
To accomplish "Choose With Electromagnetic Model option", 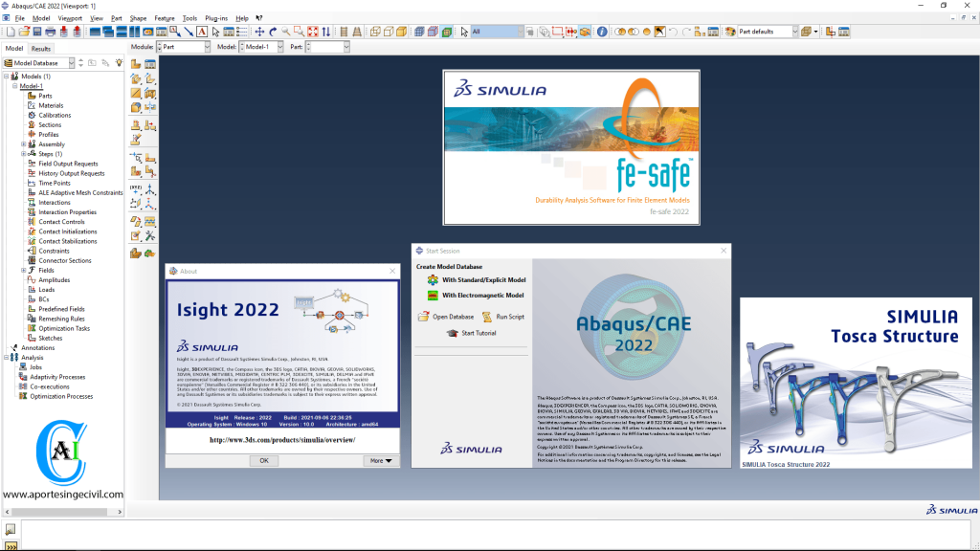I will [x=481, y=296].
